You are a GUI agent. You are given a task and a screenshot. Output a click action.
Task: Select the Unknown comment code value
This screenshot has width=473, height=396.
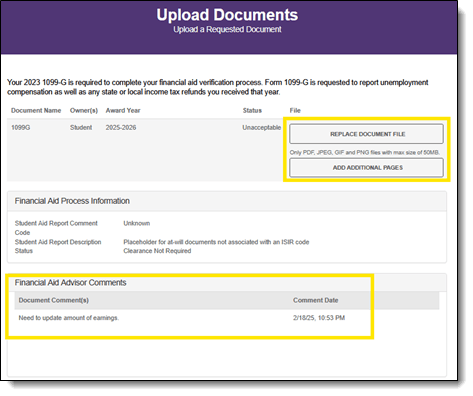click(x=137, y=223)
